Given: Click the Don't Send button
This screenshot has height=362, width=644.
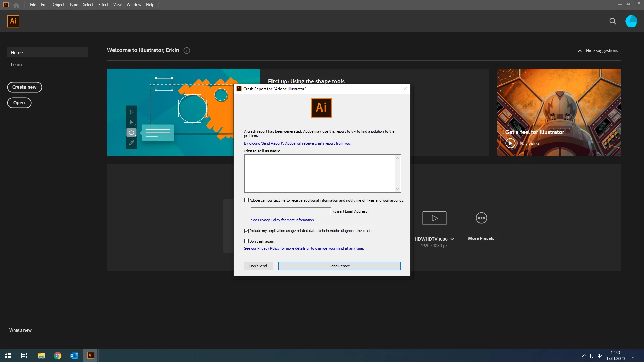Looking at the screenshot, I should click(258, 266).
